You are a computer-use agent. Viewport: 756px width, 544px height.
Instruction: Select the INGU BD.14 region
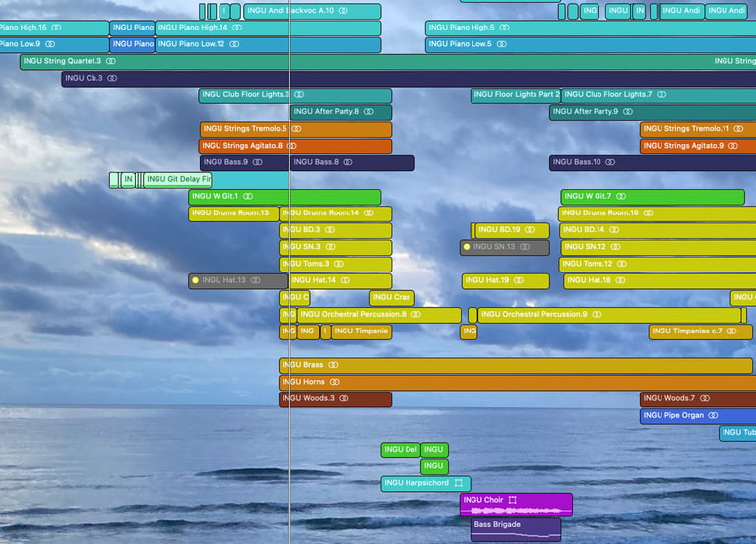(658, 230)
